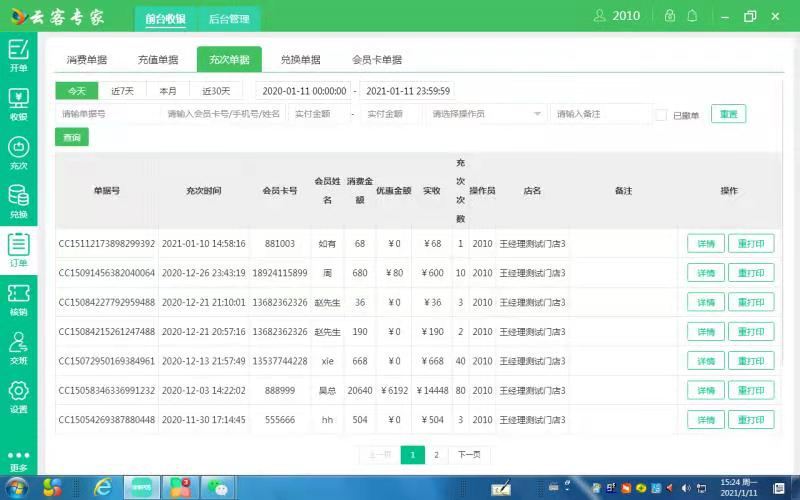800x500 pixels.
Task: Focus the member card/phone/name search field
Action: click(223, 114)
